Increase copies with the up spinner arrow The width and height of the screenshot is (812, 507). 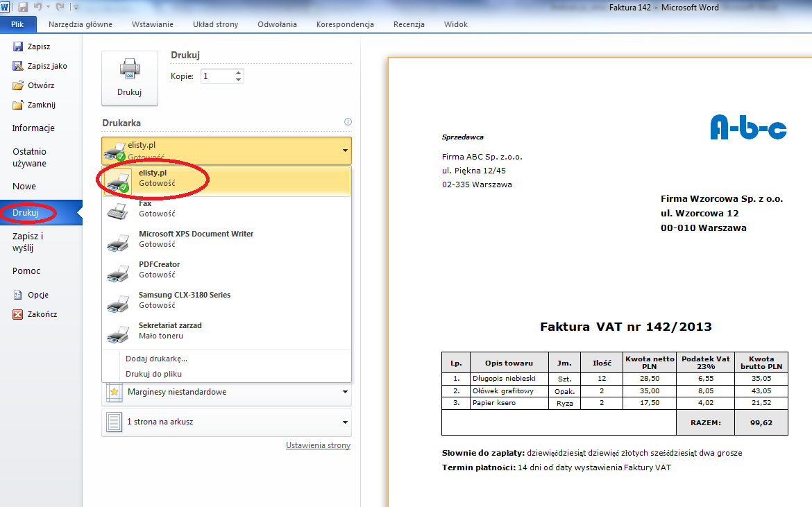click(238, 73)
